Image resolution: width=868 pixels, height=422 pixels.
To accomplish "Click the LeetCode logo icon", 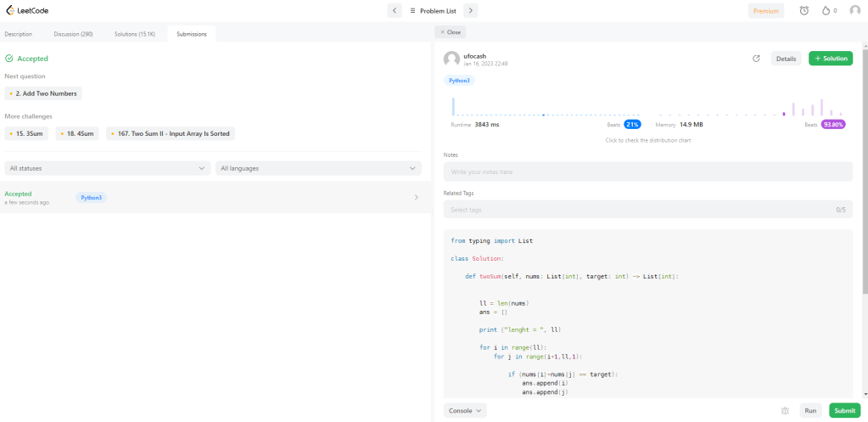I will click(10, 11).
